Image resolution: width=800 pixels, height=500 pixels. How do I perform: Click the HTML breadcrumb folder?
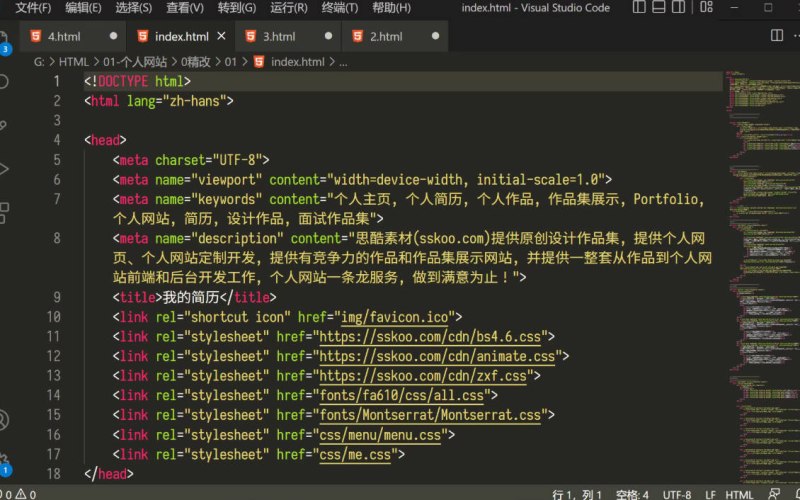(x=73, y=62)
